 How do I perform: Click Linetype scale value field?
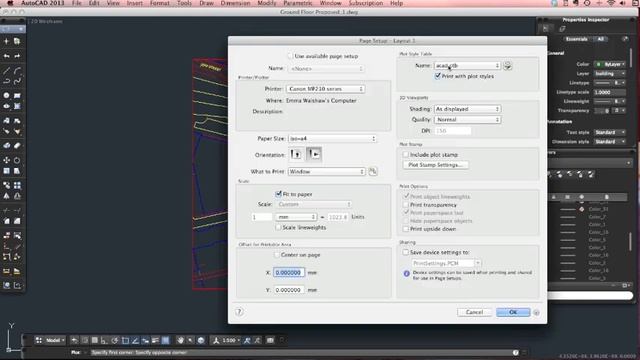(x=609, y=92)
